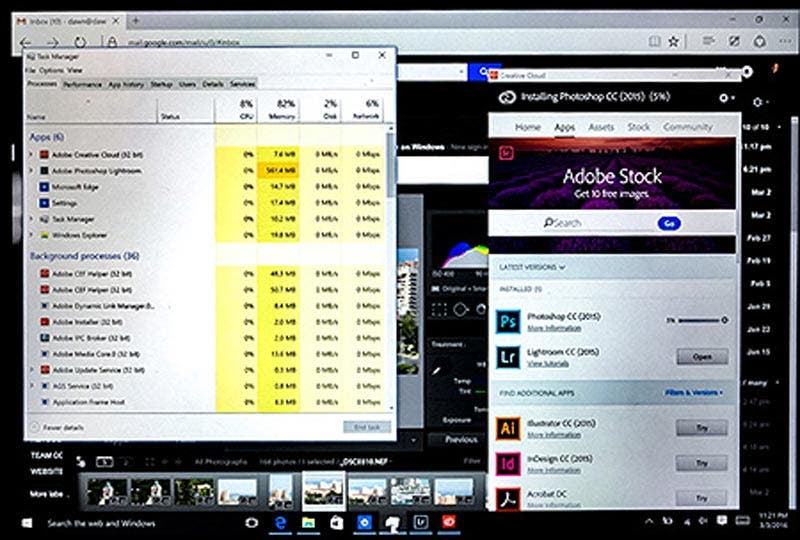Click the Lightroom white balance eyedropper
The image size is (800, 540).
tap(436, 370)
